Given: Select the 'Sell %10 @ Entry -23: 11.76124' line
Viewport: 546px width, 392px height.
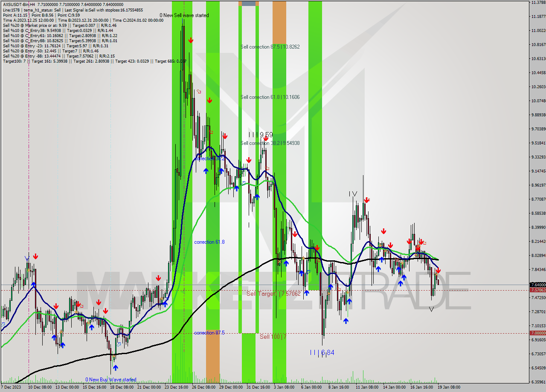Looking at the screenshot, I should coord(55,46).
